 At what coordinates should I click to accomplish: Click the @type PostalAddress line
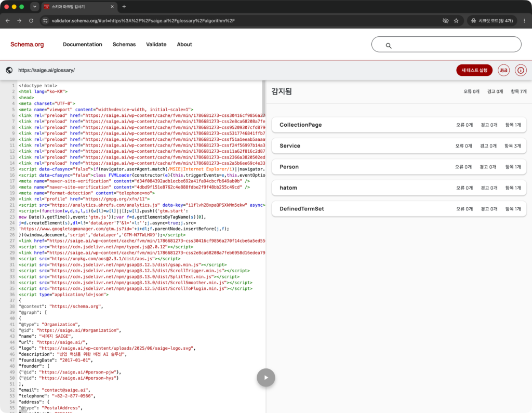[51, 408]
